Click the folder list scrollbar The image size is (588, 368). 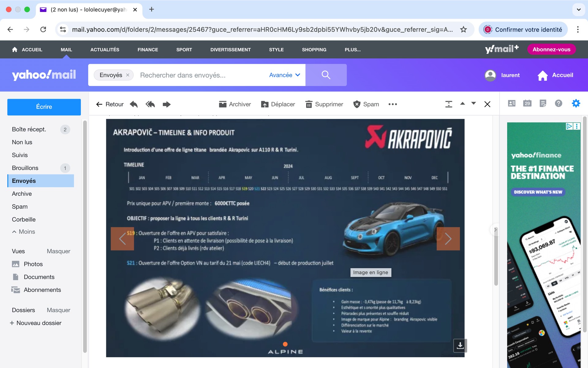point(85,236)
